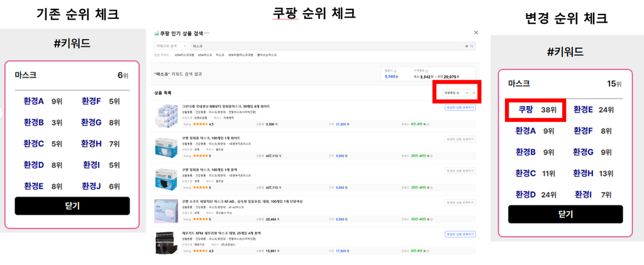The width and height of the screenshot is (644, 265).
Task: Click 마스크 6위 in the 기존 순위 panel
Action: click(72, 75)
